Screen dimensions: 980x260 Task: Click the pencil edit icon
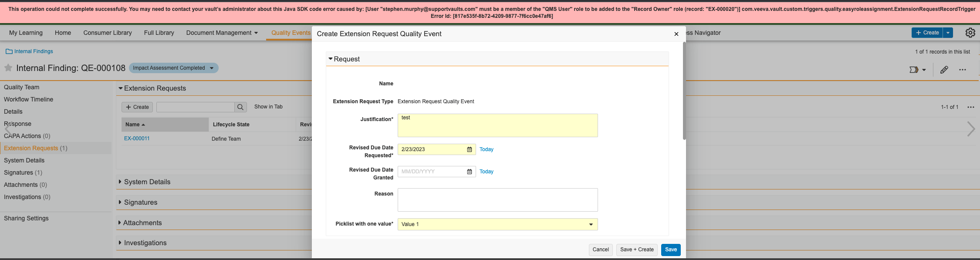coord(944,70)
